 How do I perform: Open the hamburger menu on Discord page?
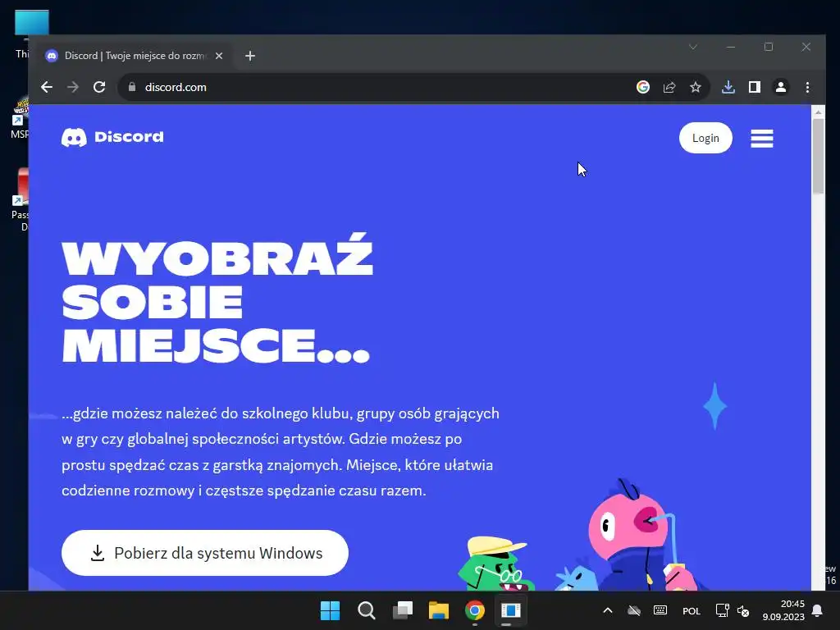(762, 138)
